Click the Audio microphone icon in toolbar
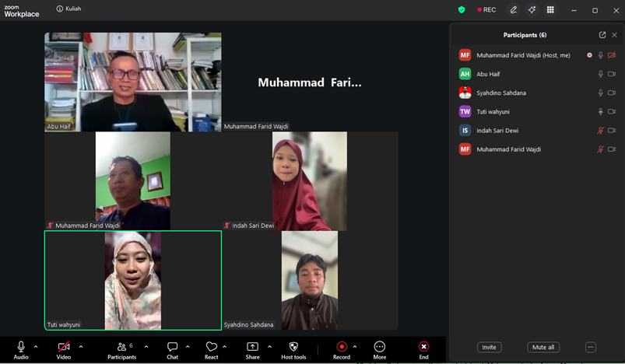 click(x=21, y=347)
